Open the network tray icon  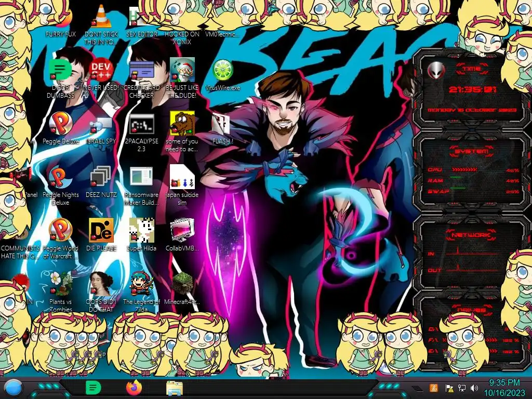tap(462, 388)
